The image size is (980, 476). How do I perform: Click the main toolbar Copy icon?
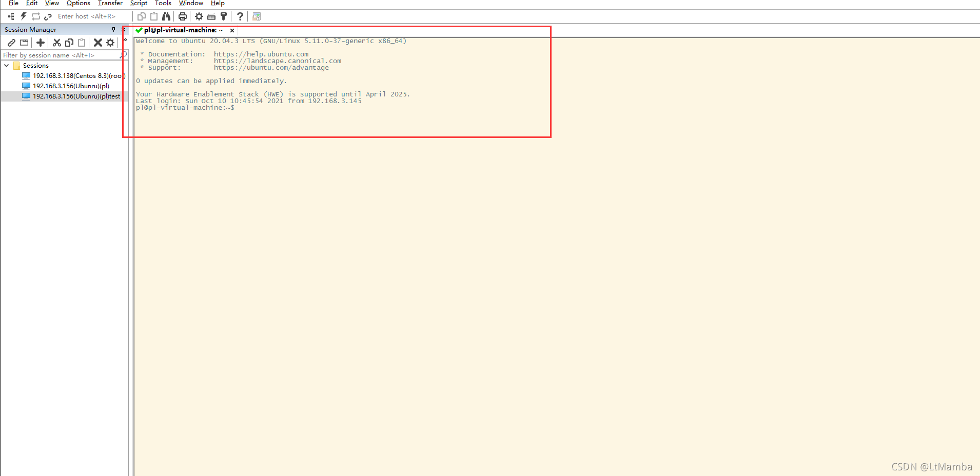tap(142, 16)
